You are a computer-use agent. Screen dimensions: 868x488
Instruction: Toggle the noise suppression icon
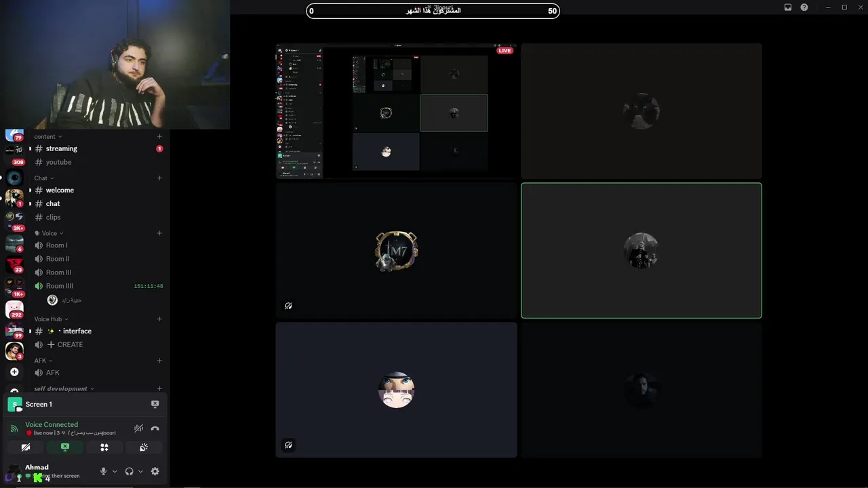point(138,428)
